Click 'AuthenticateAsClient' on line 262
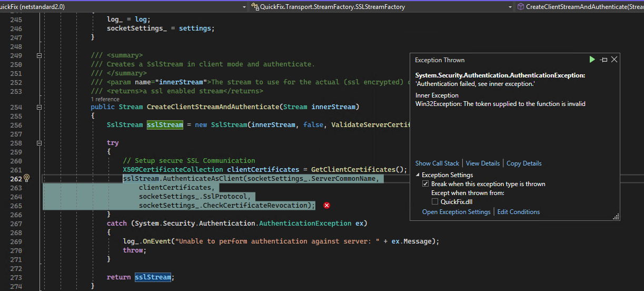This screenshot has height=291, width=644. pyautogui.click(x=203, y=179)
